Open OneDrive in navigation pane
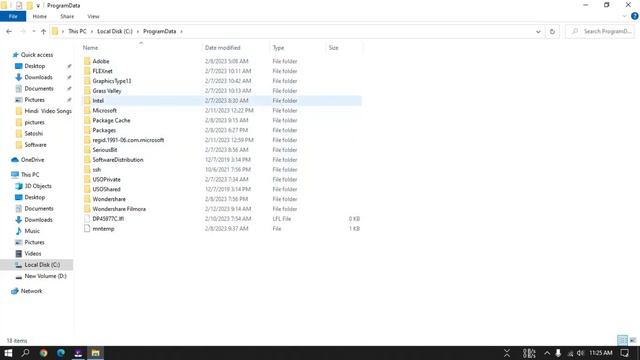 coord(32,160)
